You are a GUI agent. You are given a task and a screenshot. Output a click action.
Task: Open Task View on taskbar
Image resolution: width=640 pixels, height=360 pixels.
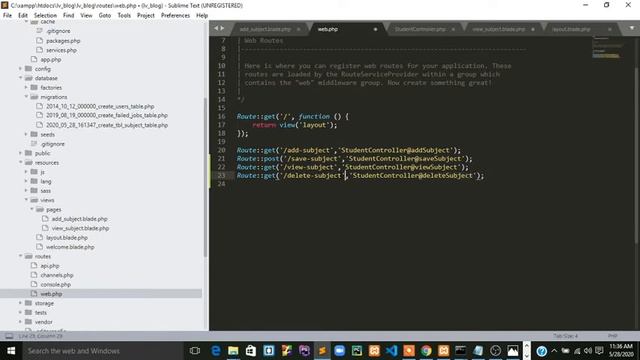[195, 351]
